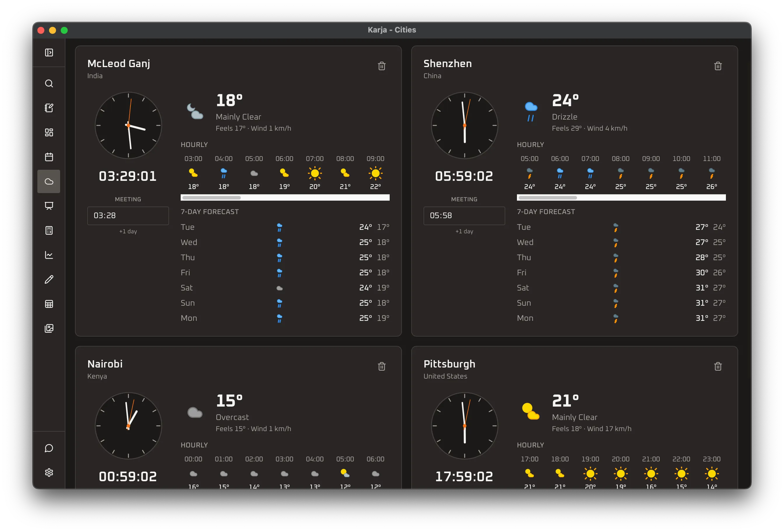Open the line chart icon in sidebar
Screen dimensions: 784x532
(x=49, y=255)
